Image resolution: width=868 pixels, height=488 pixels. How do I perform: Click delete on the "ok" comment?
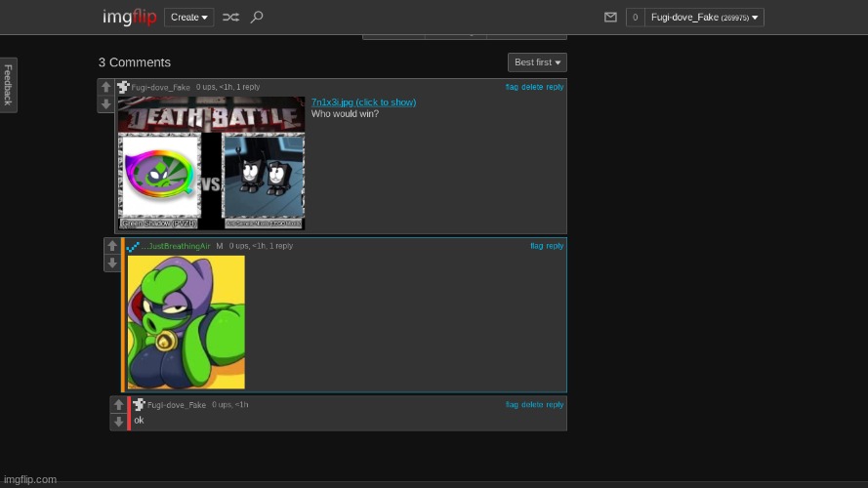point(532,405)
